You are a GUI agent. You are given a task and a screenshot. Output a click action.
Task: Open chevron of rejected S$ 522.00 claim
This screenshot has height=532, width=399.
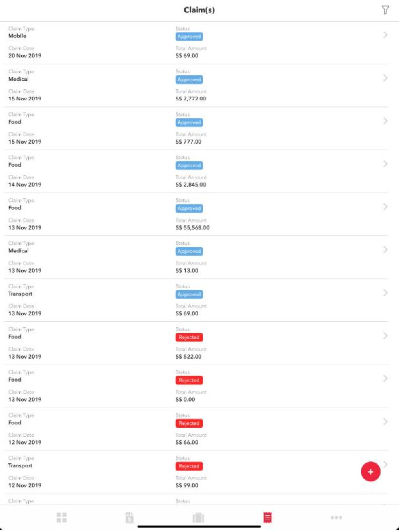[385, 336]
